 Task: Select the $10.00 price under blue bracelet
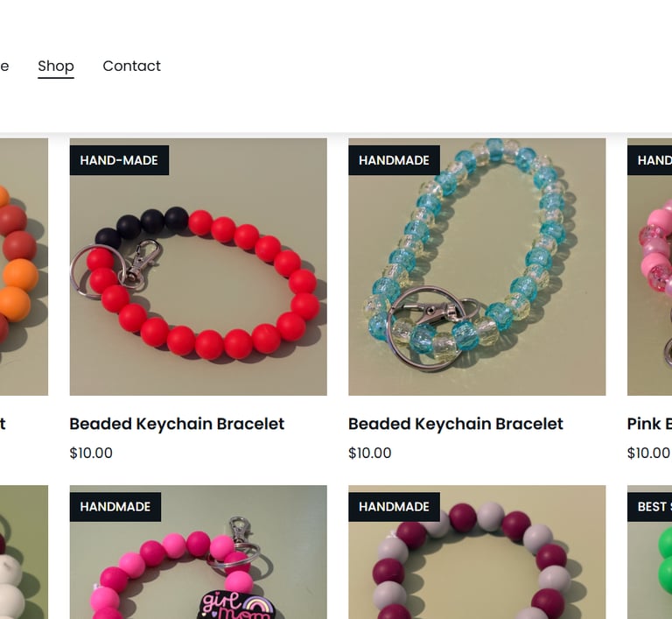click(370, 453)
